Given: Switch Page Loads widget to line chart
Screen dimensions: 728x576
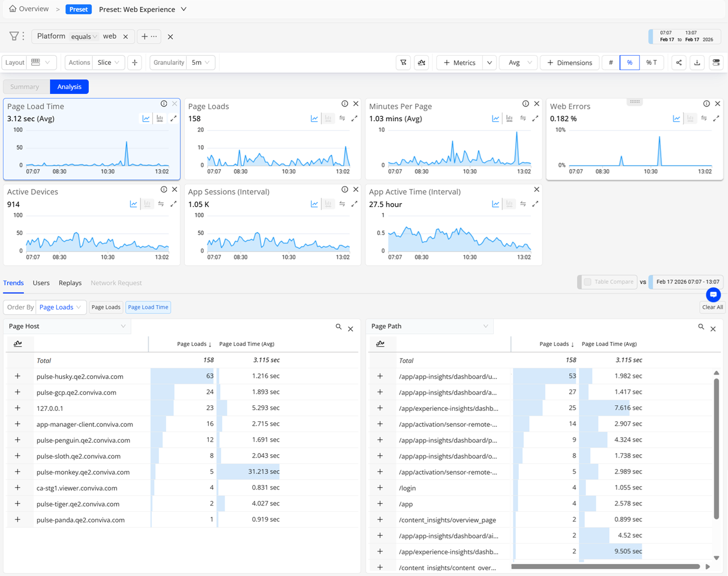Looking at the screenshot, I should [315, 118].
